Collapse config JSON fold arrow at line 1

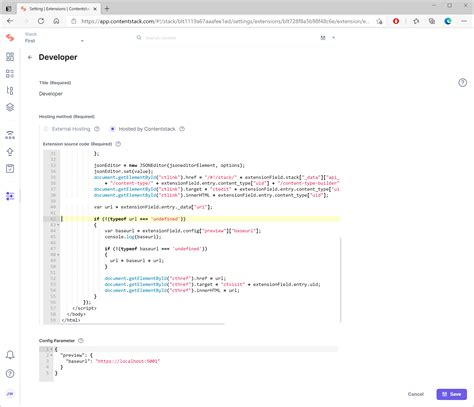coord(51,349)
